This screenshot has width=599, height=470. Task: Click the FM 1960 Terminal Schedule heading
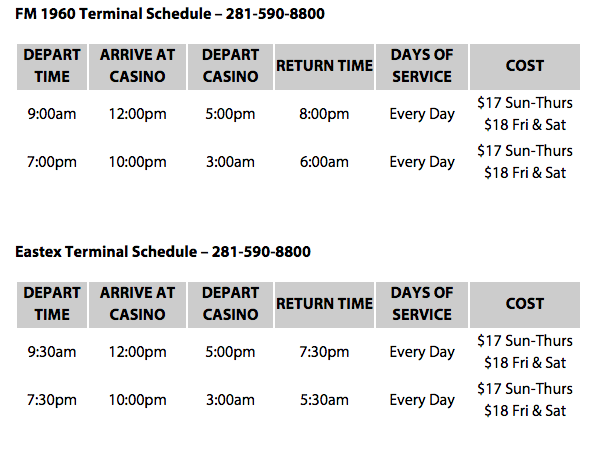click(x=170, y=14)
